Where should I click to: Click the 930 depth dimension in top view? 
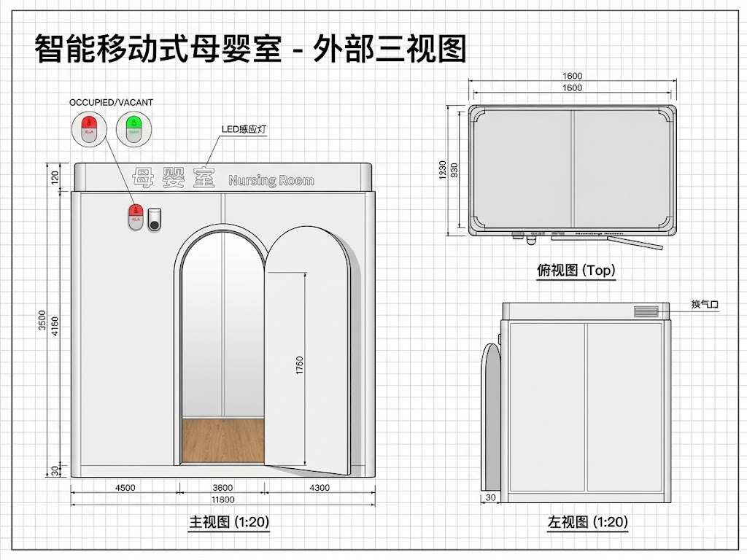[454, 170]
